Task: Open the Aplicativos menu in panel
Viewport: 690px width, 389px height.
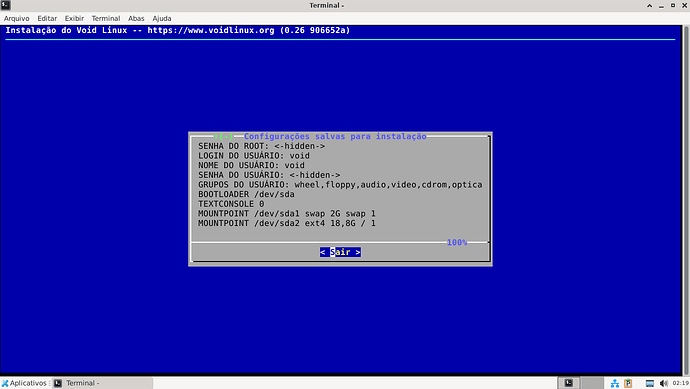Action: tap(24, 383)
